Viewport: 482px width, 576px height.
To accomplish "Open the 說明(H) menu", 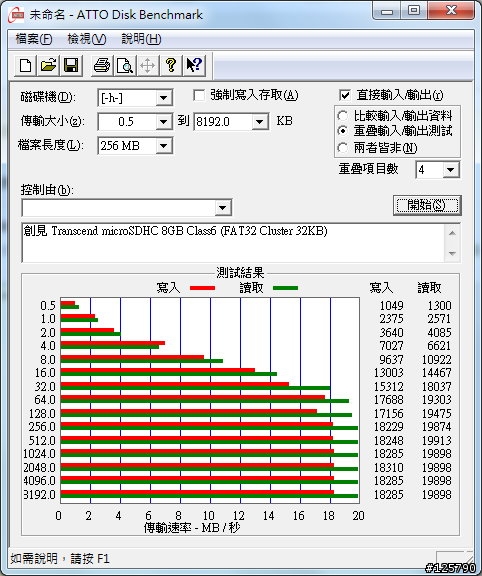I will 141,39.
